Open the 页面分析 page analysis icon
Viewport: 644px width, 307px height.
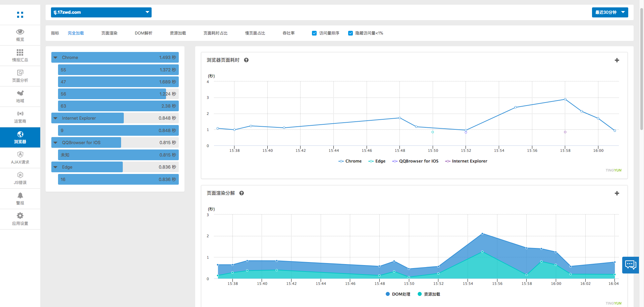coord(20,73)
